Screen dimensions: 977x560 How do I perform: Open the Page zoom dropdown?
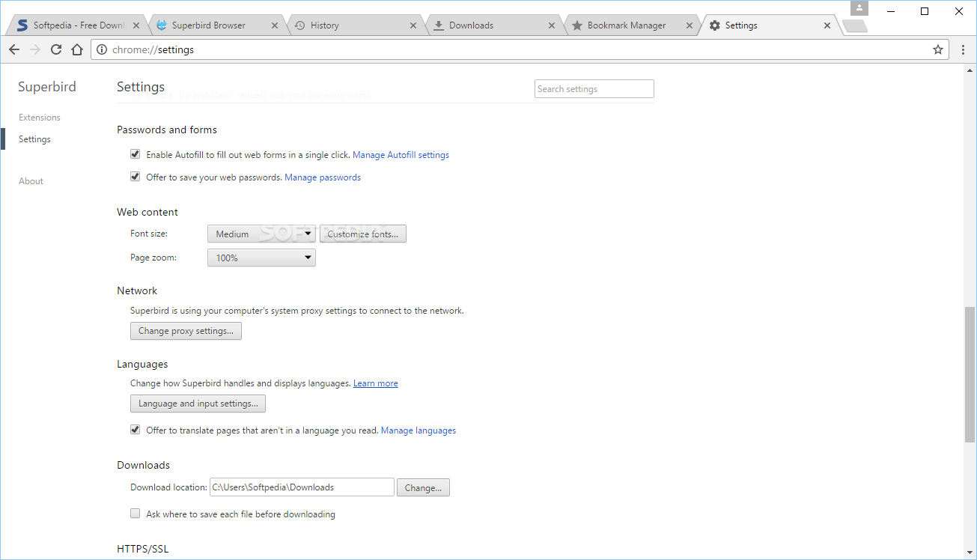pos(261,258)
